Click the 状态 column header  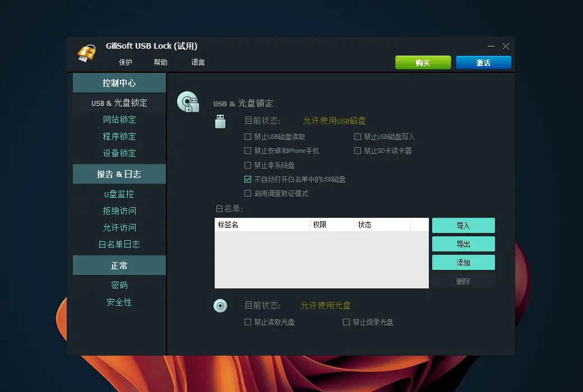tap(382, 225)
